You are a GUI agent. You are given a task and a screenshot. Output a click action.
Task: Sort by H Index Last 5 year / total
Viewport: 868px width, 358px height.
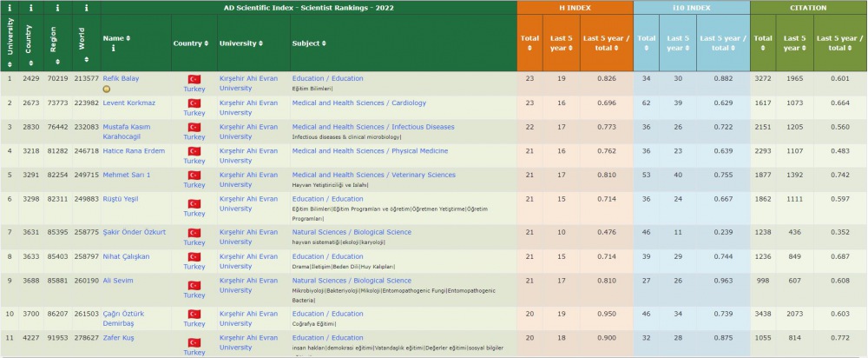click(606, 43)
